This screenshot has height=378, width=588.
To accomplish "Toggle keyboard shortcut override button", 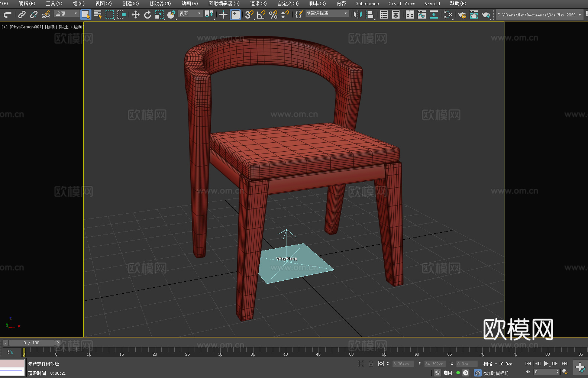I will point(236,14).
